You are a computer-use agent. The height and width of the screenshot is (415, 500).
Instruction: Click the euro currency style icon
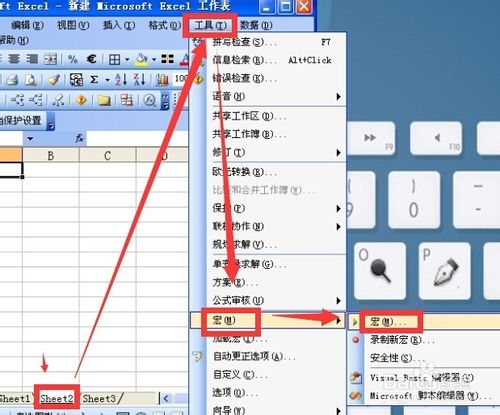[91, 59]
